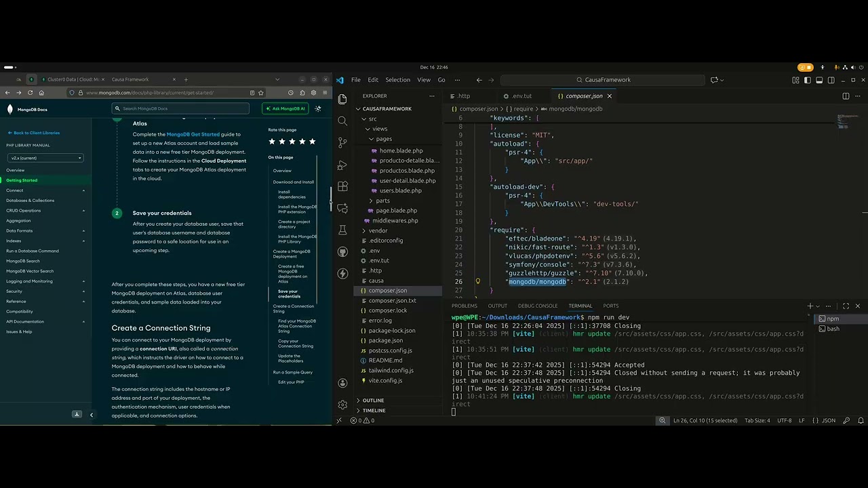The width and height of the screenshot is (868, 488).
Task: Jump to Create a Connection String section
Action: (x=294, y=308)
